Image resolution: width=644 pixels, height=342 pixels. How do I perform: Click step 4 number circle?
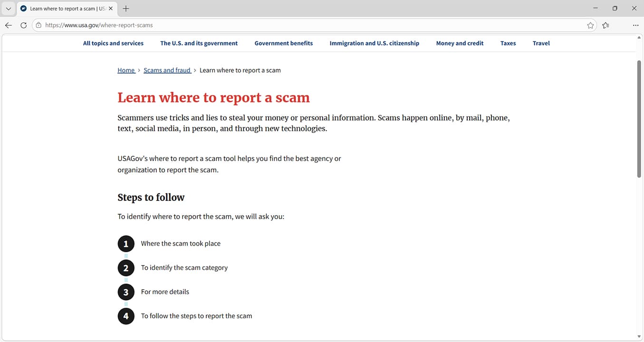pyautogui.click(x=126, y=316)
